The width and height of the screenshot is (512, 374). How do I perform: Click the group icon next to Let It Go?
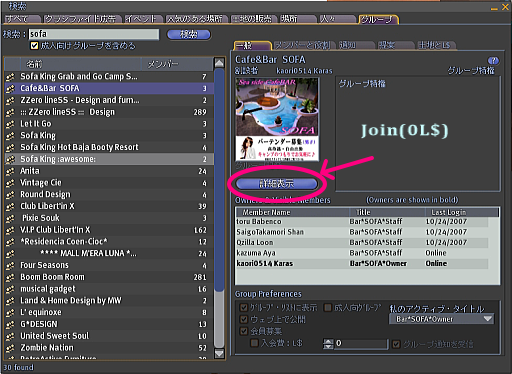[10, 124]
